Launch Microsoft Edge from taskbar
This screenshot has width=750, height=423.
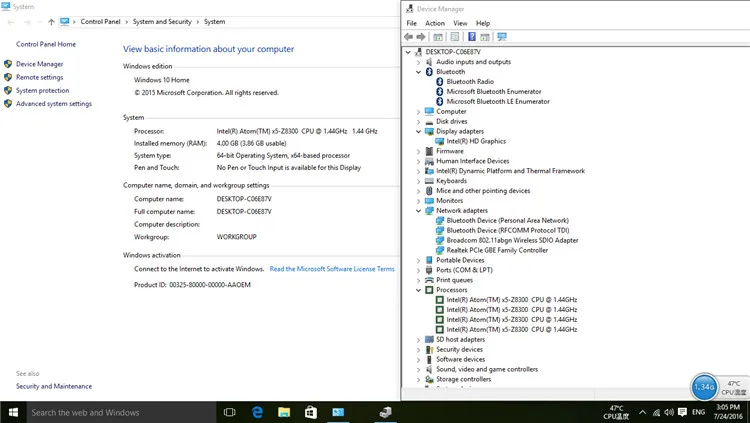[x=257, y=412]
